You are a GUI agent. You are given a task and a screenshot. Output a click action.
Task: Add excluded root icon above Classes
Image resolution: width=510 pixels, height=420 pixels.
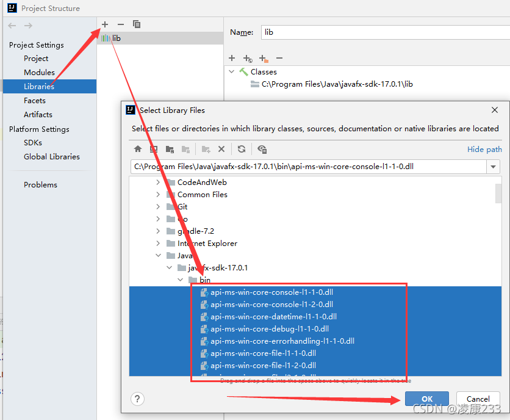[x=264, y=58]
